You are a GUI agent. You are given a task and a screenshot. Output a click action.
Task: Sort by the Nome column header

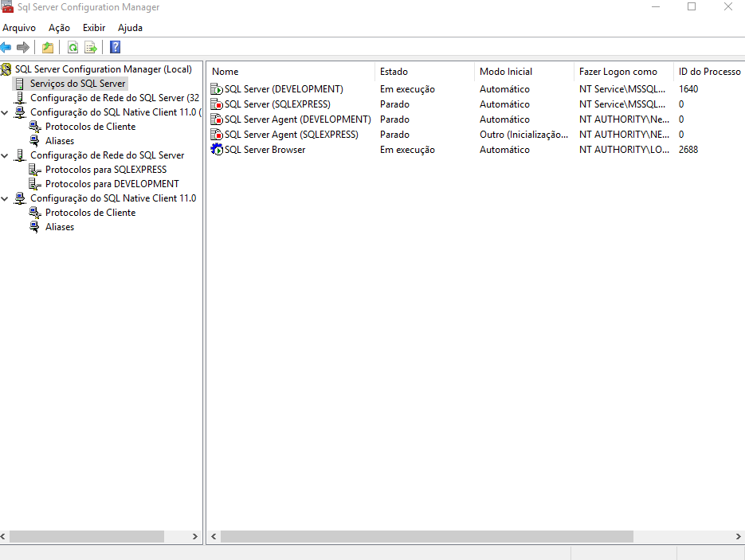tap(292, 71)
